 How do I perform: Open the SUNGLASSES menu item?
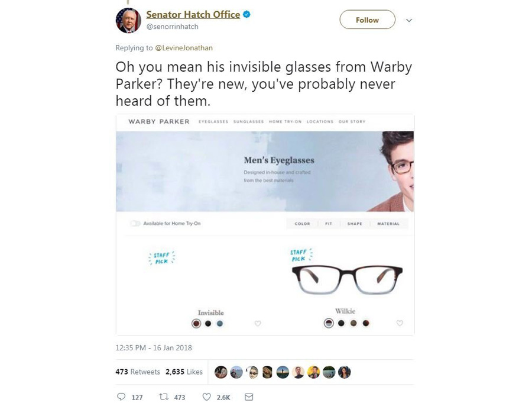(x=249, y=121)
